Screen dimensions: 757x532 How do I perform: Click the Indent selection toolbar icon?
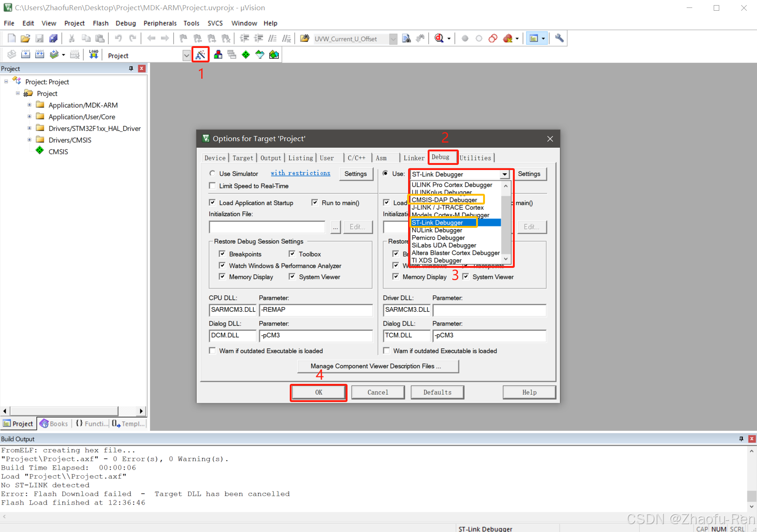coord(245,39)
